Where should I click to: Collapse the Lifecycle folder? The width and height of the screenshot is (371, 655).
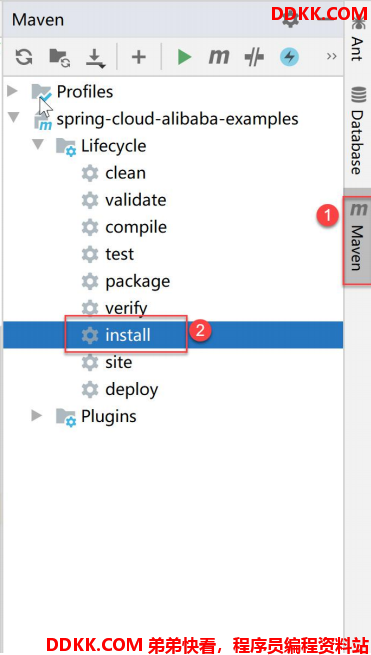[38, 145]
